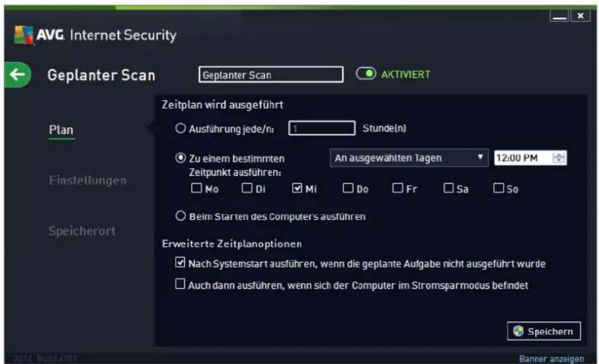Click the green back arrow button
This screenshot has width=599, height=364.
click(x=18, y=75)
